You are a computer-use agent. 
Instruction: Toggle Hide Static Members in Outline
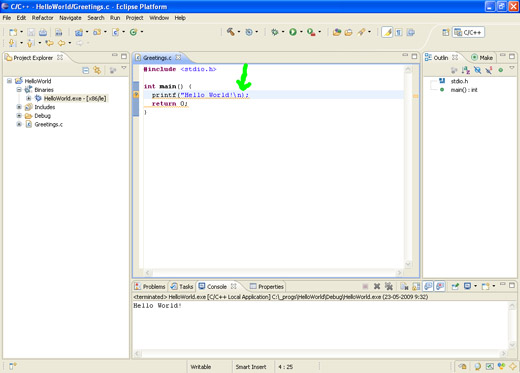point(489,70)
